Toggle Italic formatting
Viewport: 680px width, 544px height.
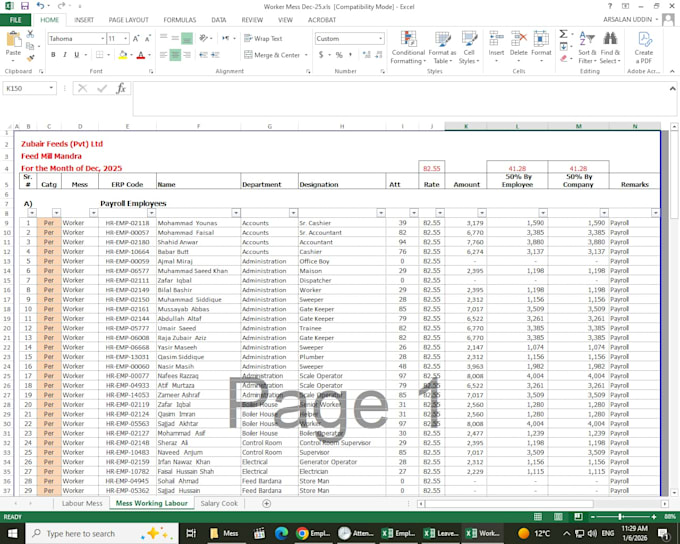point(65,55)
